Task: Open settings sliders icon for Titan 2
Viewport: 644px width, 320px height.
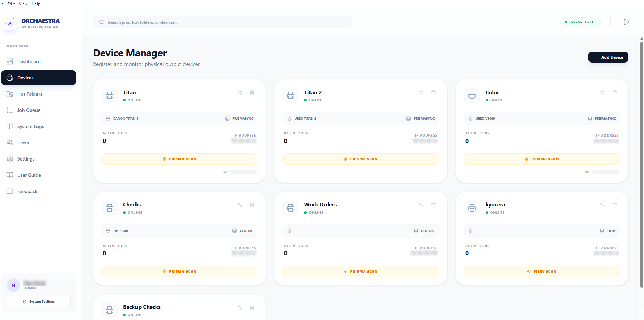Action: [421, 93]
